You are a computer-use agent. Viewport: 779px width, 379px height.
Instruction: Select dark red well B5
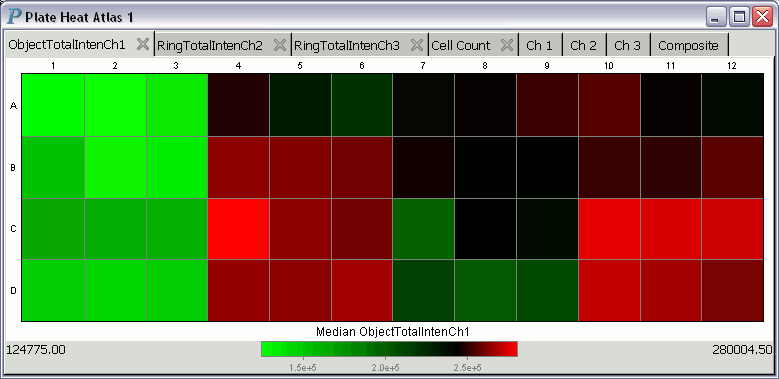pos(300,167)
